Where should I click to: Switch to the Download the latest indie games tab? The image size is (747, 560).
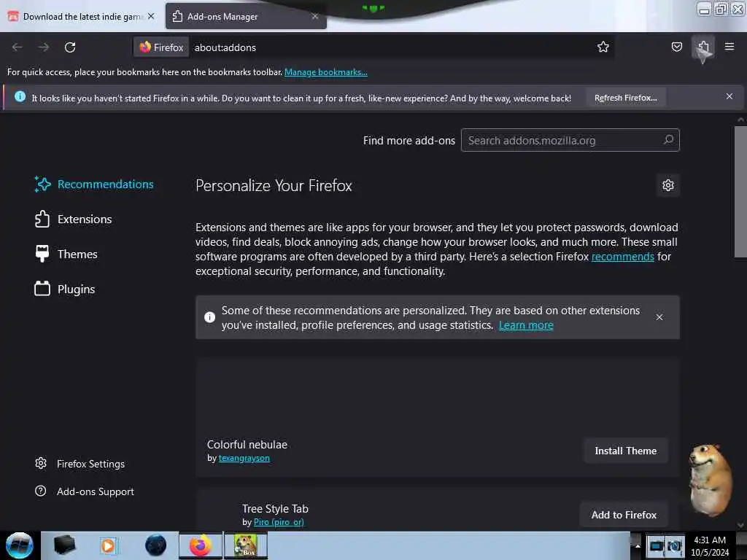pyautogui.click(x=82, y=16)
